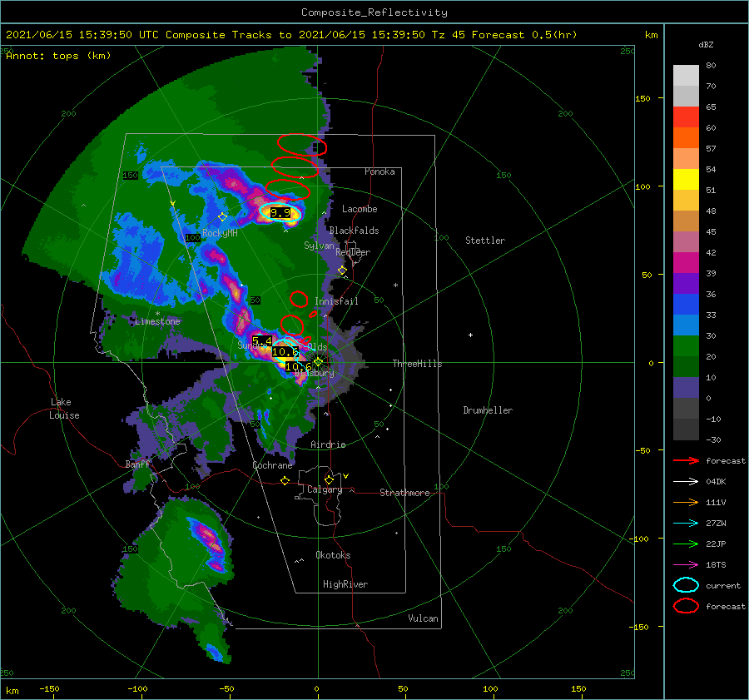749x700 pixels.
Task: Click the Ponoka city label
Action: click(379, 171)
